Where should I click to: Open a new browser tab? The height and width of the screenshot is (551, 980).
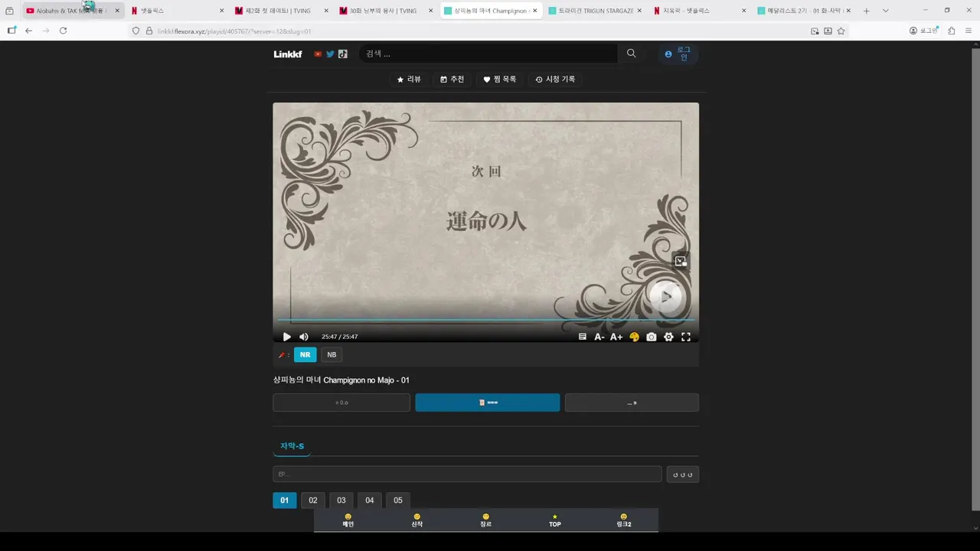866,11
